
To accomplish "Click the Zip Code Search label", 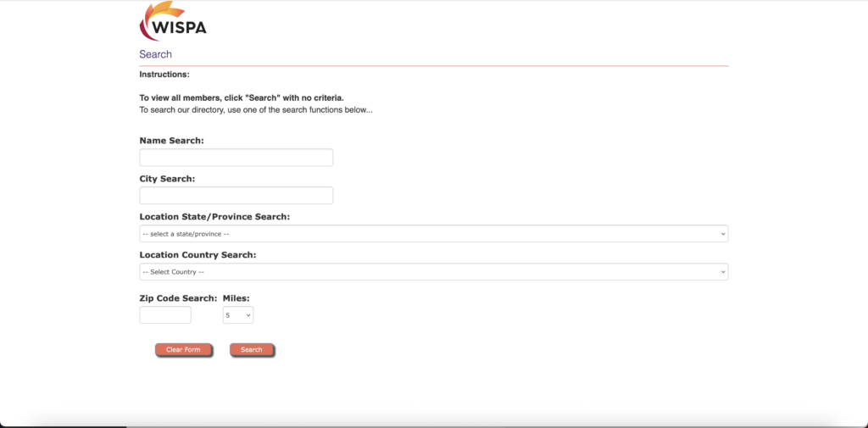I will tap(178, 297).
